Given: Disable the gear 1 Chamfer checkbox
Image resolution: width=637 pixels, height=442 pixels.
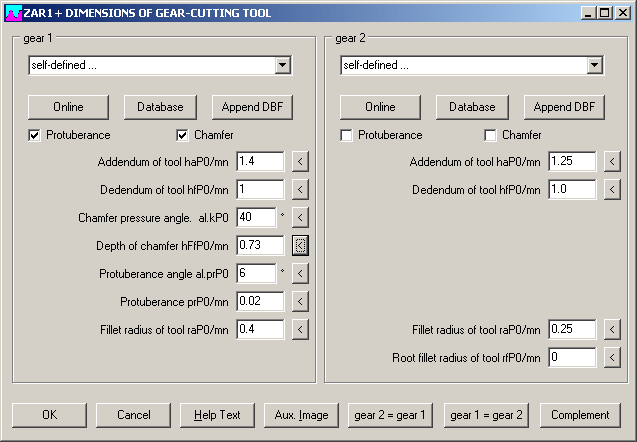Looking at the screenshot, I should [x=183, y=135].
